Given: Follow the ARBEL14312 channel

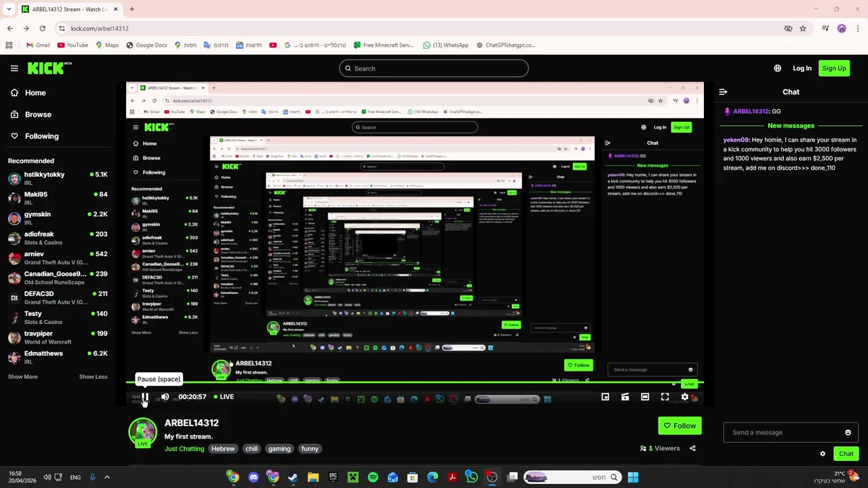Looking at the screenshot, I should tap(679, 426).
